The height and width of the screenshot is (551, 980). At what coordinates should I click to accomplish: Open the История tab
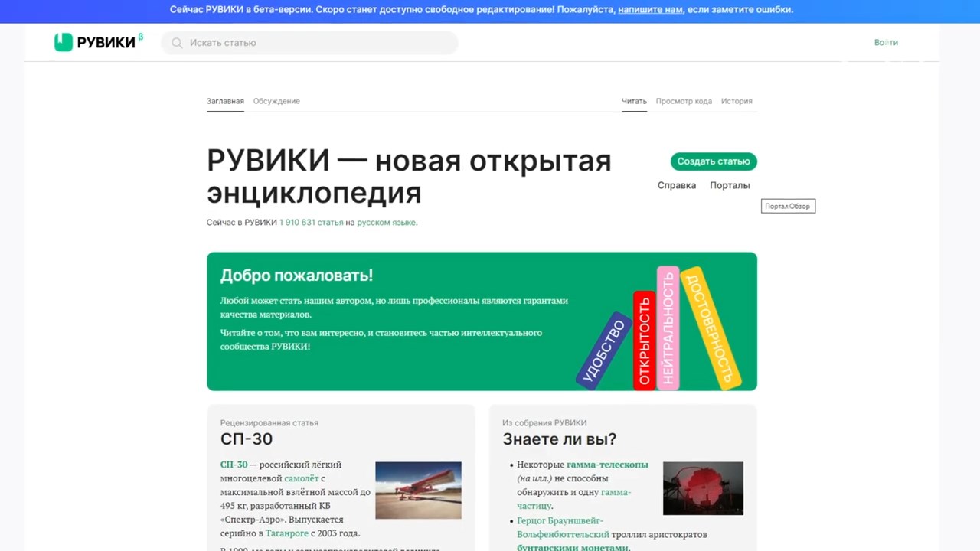[737, 101]
